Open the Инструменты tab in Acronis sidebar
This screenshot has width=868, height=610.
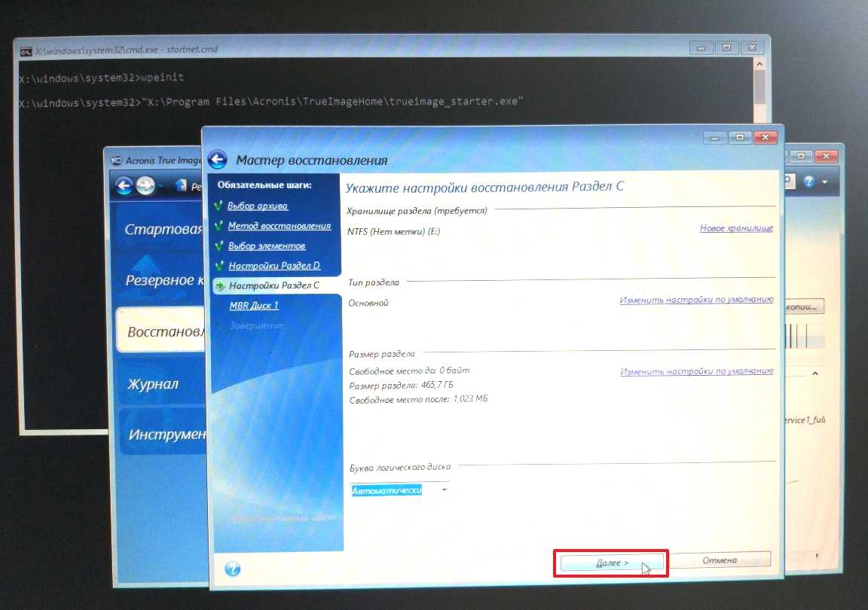(164, 434)
